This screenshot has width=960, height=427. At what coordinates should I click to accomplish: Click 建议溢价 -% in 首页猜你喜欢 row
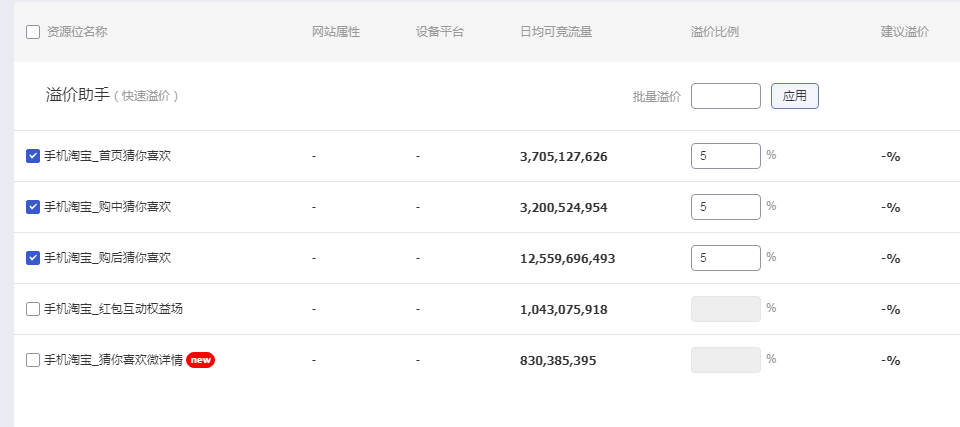pyautogui.click(x=891, y=157)
